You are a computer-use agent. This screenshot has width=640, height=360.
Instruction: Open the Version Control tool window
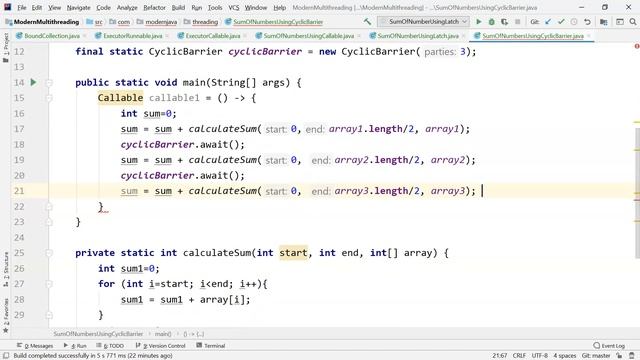pyautogui.click(x=160, y=346)
